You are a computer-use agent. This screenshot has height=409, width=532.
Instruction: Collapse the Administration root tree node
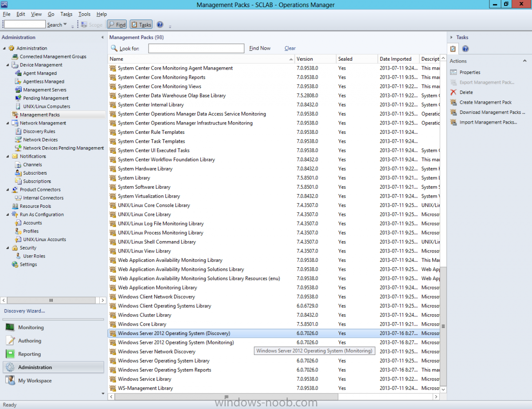[5, 48]
